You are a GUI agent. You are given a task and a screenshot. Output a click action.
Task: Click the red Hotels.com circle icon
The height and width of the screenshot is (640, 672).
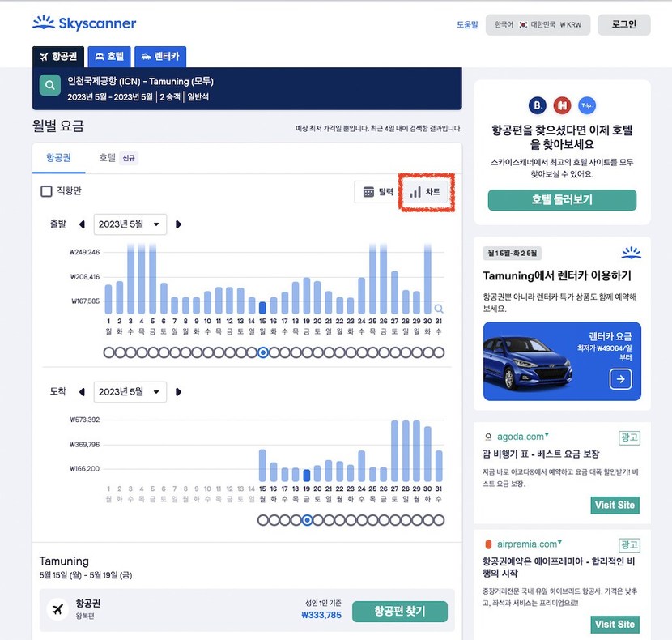[562, 105]
